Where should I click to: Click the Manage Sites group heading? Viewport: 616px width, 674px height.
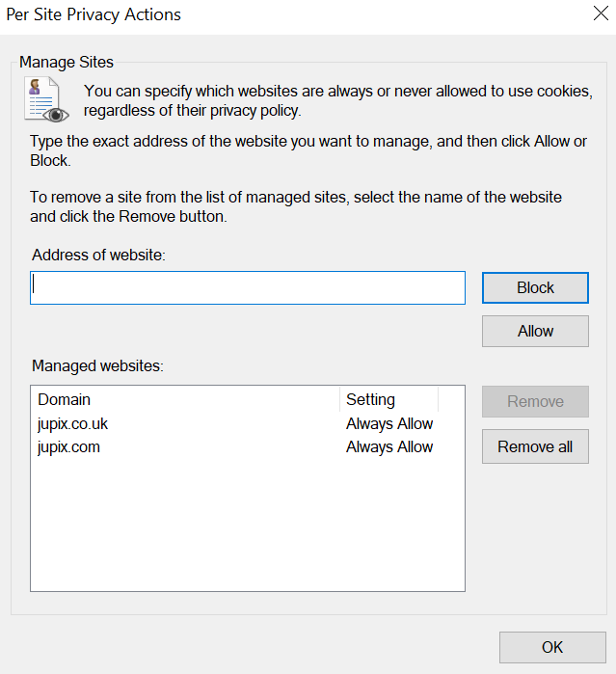(x=67, y=62)
